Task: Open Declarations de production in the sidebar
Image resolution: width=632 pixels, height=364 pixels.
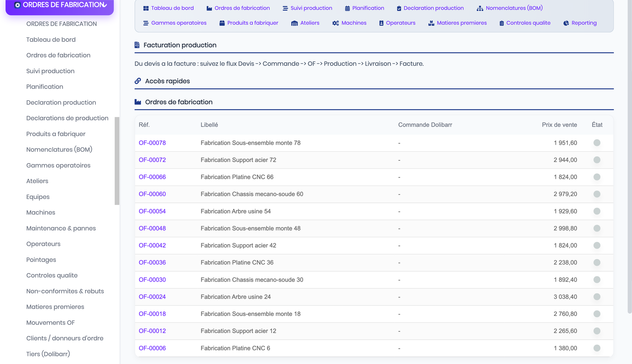Action: pos(67,118)
